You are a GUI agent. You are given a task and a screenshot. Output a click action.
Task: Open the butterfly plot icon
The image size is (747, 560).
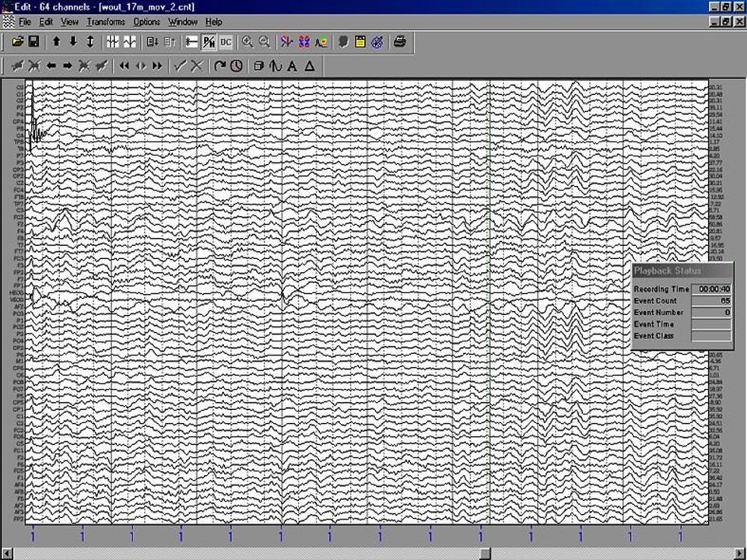coord(286,42)
